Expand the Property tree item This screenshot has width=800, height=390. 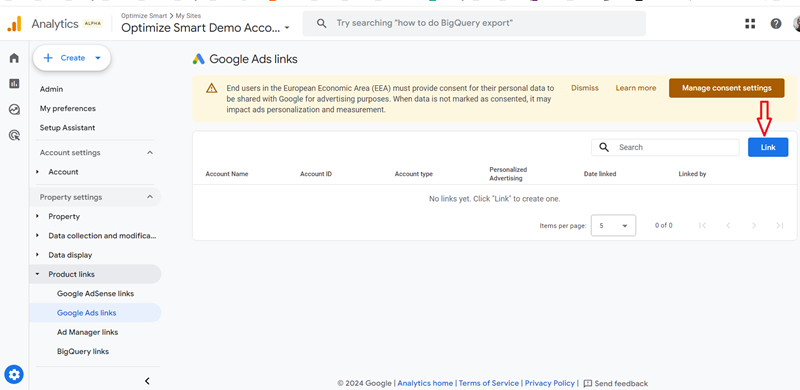[x=38, y=216]
